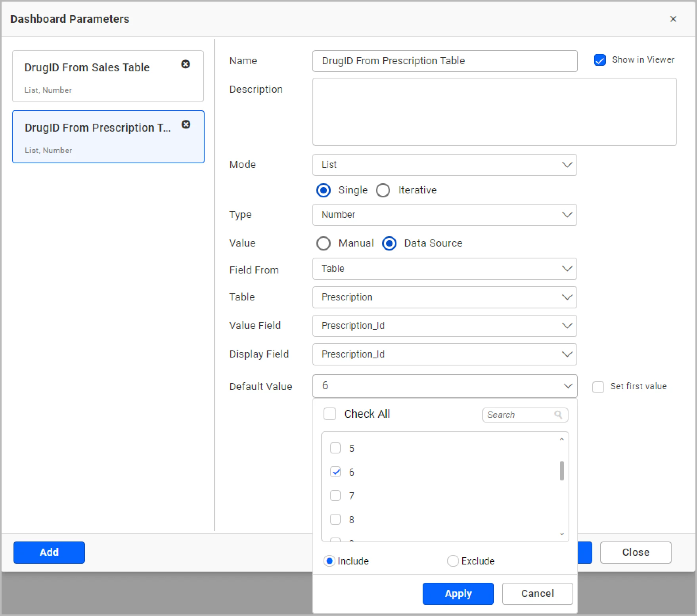Open the Mode dropdown
This screenshot has width=697, height=616.
[x=444, y=165]
